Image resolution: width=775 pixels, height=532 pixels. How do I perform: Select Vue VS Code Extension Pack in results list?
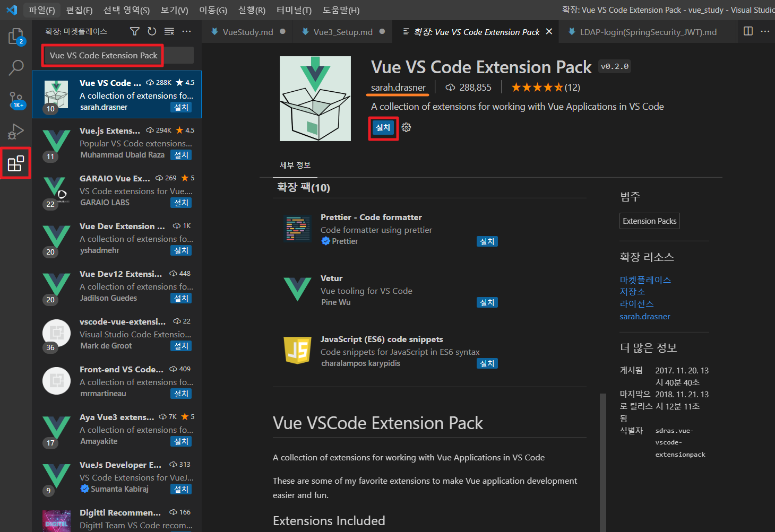(x=117, y=94)
